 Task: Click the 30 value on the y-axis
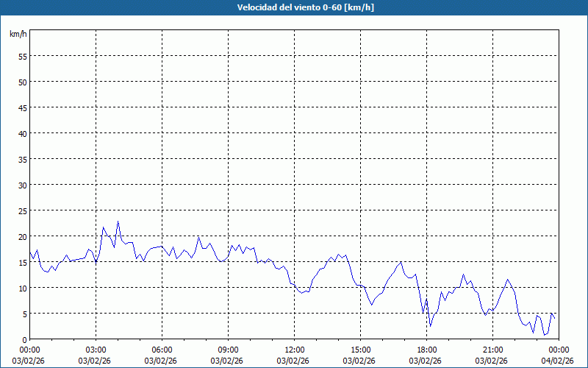[22, 185]
